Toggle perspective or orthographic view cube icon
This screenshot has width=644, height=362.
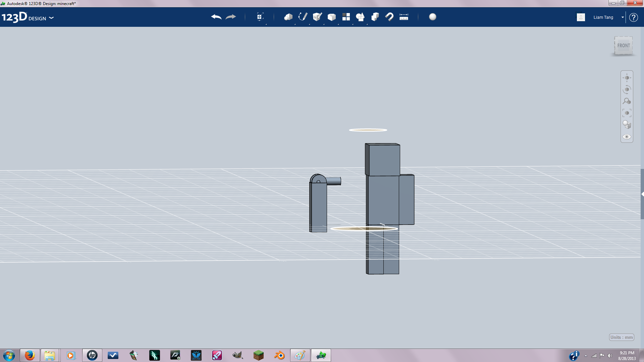coord(627,125)
